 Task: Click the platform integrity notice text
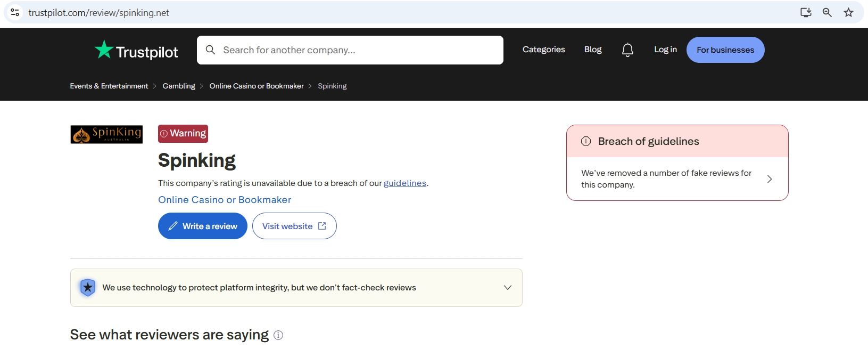259,288
